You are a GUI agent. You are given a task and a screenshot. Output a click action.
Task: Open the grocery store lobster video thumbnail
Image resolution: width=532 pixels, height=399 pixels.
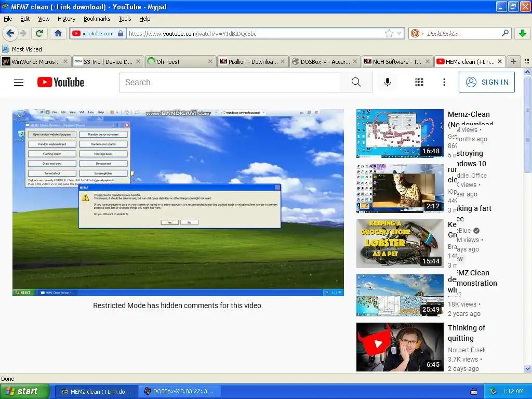[x=400, y=244]
